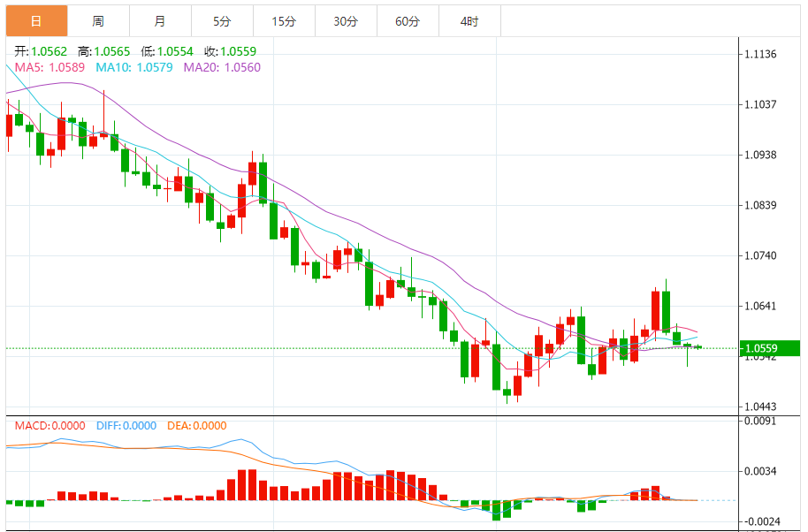Click the MA5: 1.0589 indicator label
This screenshot has width=808, height=532.
50,67
